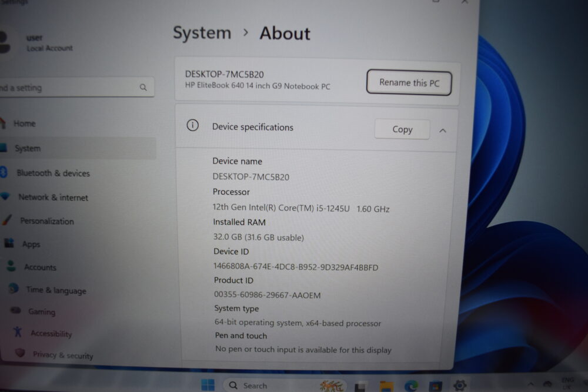Click the Device ID value starting 1466808A
The width and height of the screenshot is (588, 392).
coord(296,267)
